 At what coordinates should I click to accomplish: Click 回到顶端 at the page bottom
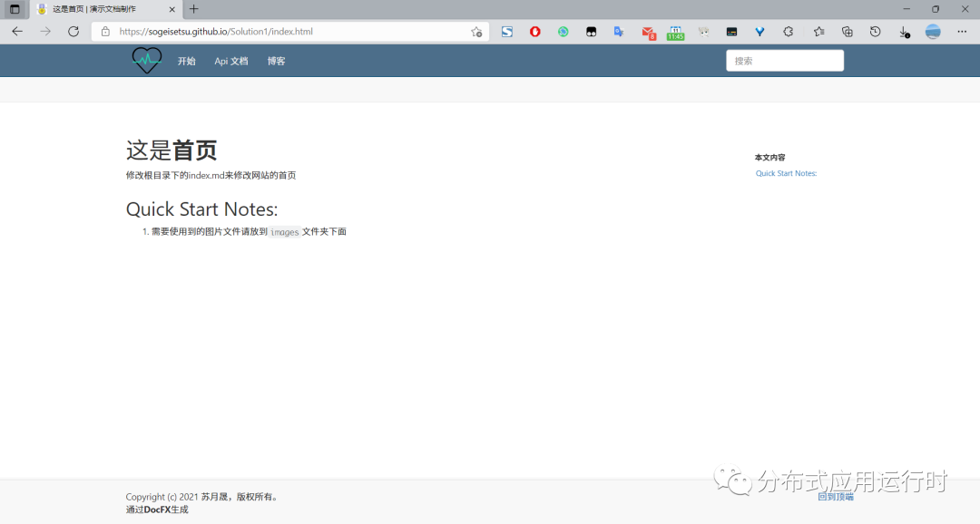click(834, 496)
